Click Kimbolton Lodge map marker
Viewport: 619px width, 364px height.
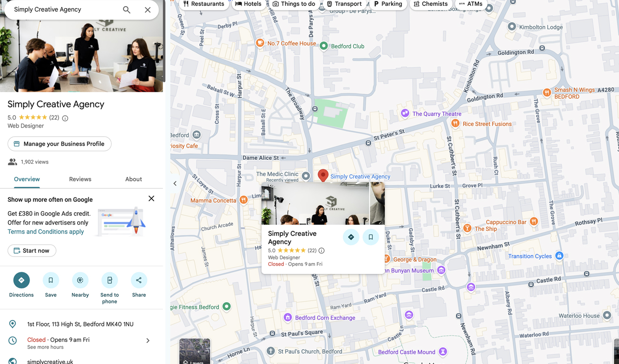click(511, 27)
